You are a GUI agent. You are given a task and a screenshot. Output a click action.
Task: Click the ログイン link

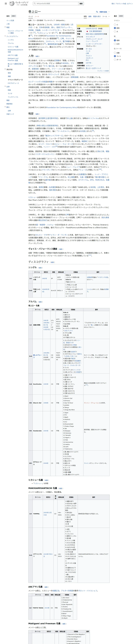pos(130,4)
